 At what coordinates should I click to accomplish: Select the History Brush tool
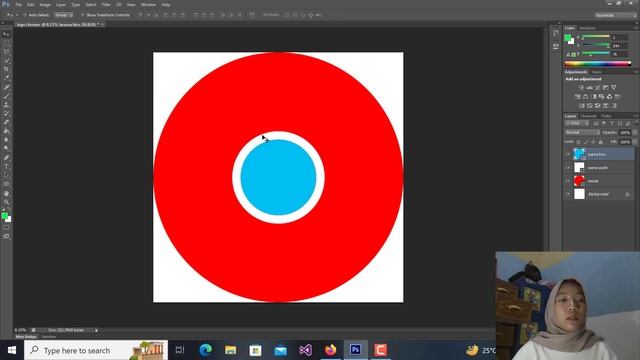(6, 113)
